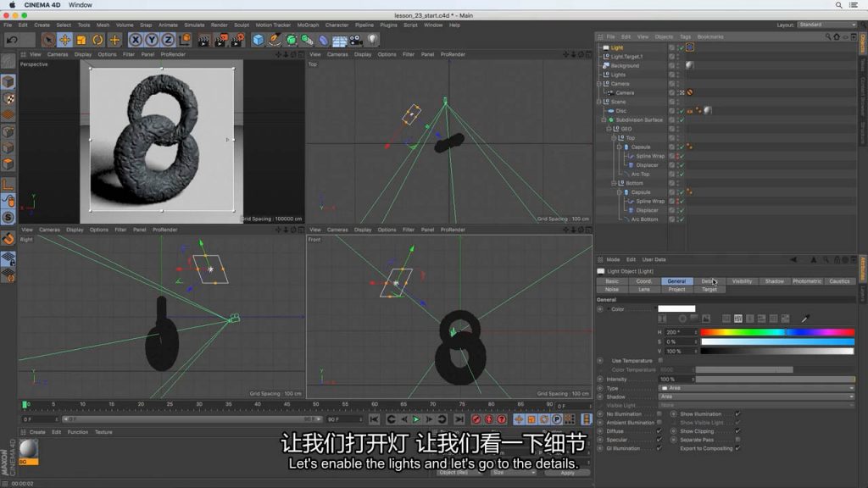The image size is (868, 488).
Task: Click the Undo arrow in the toolbar
Action: point(12,40)
